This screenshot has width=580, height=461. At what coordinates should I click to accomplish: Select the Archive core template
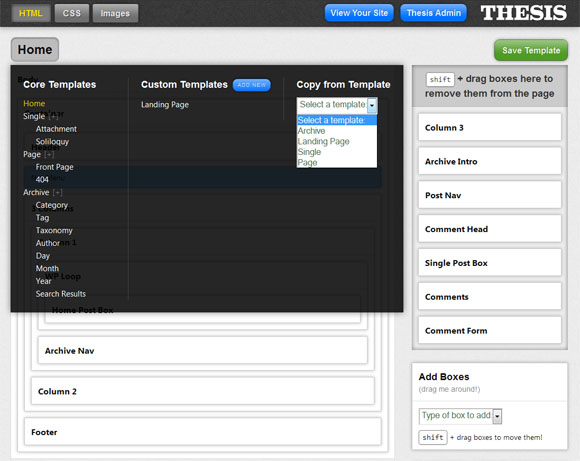(36, 192)
